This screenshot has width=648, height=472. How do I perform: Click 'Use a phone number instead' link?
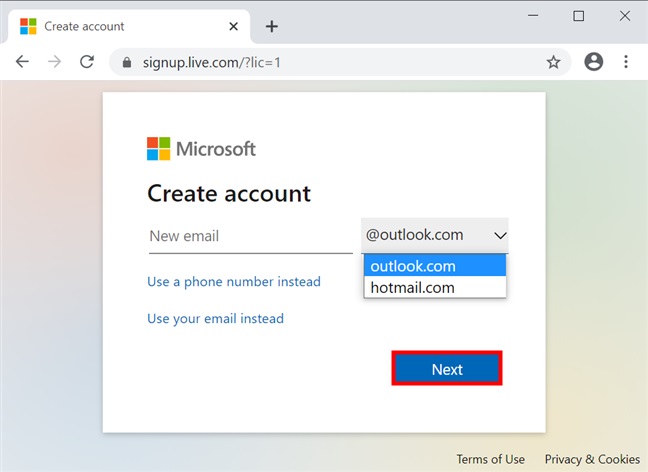[234, 282]
